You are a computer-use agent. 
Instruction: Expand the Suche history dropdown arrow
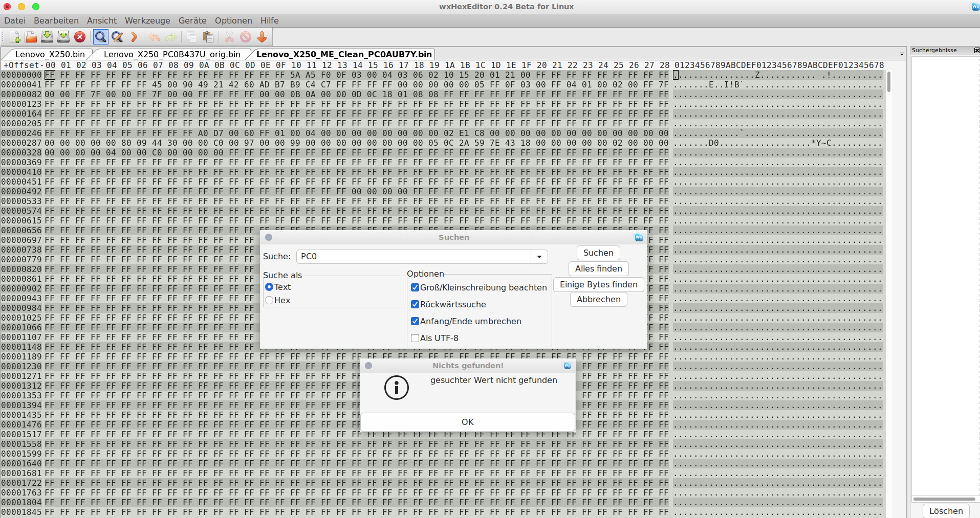[x=539, y=257]
